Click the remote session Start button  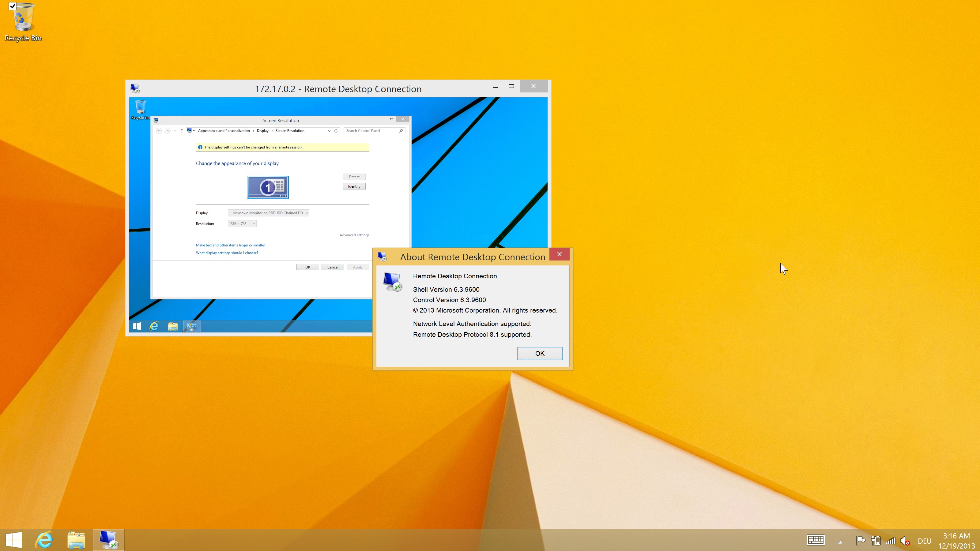point(137,326)
